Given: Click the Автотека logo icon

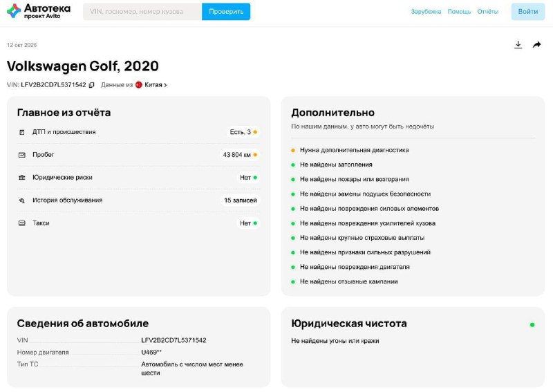Looking at the screenshot, I should coord(14,11).
